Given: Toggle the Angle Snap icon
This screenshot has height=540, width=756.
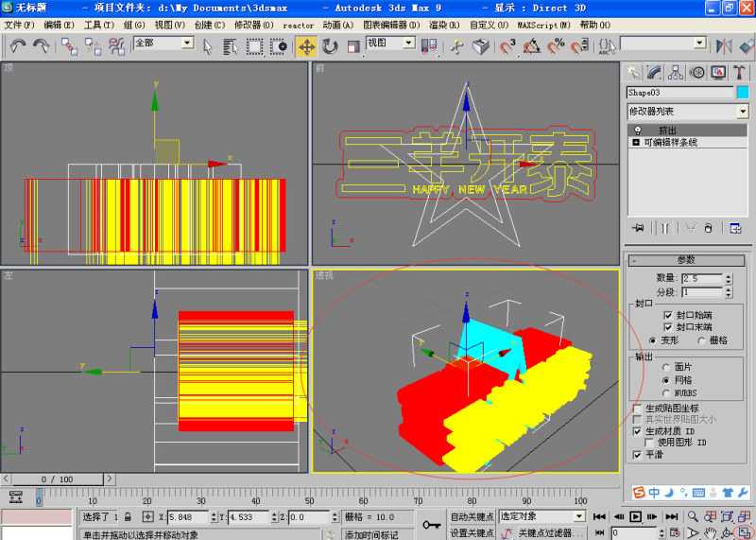Looking at the screenshot, I should click(x=532, y=46).
